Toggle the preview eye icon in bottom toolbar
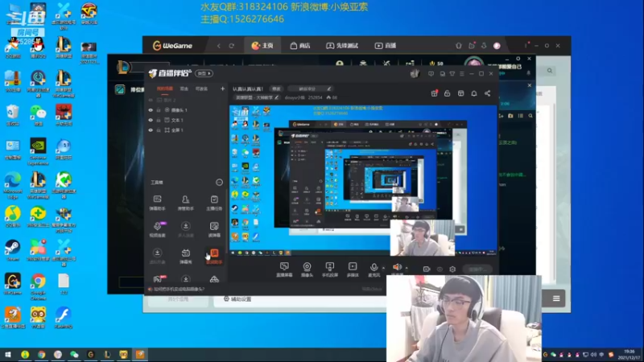This screenshot has height=362, width=644. click(x=440, y=269)
